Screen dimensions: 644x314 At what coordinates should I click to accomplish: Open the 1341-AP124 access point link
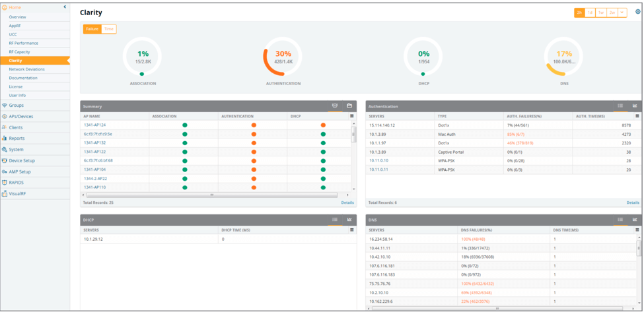point(94,125)
